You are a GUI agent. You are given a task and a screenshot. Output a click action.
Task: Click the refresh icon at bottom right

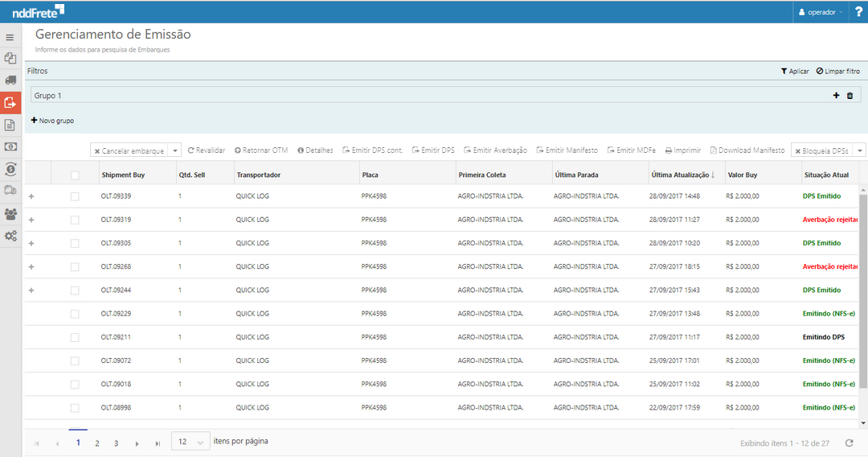pos(849,443)
